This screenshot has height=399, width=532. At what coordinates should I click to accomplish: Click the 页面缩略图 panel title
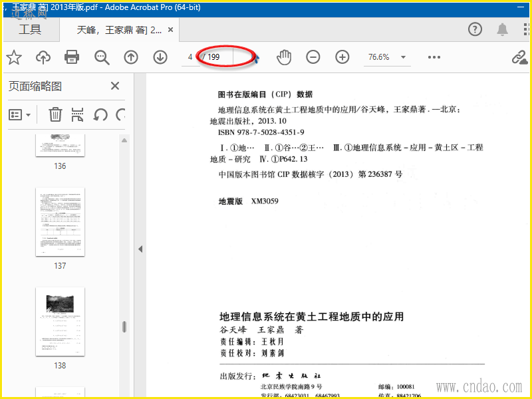click(x=35, y=86)
